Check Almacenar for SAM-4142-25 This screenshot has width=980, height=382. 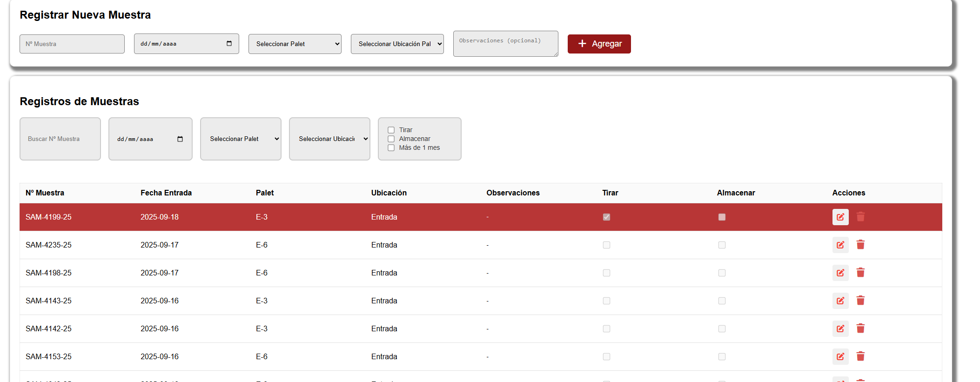pos(722,329)
